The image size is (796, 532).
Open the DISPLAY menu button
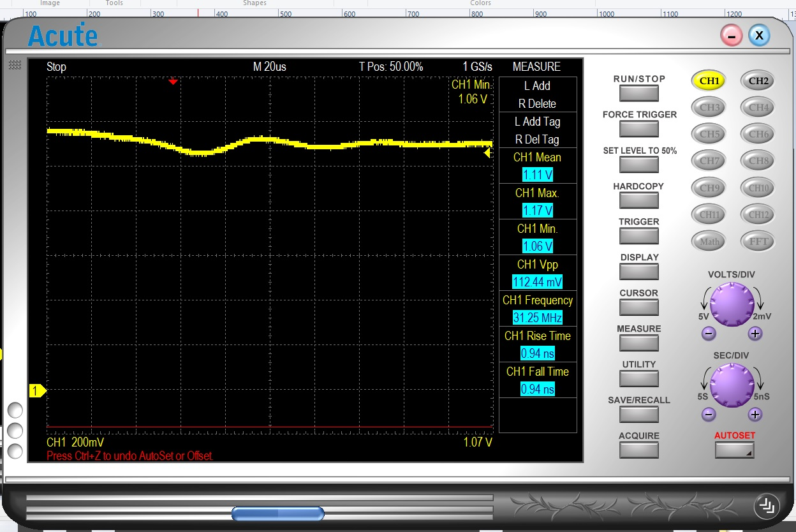(639, 272)
